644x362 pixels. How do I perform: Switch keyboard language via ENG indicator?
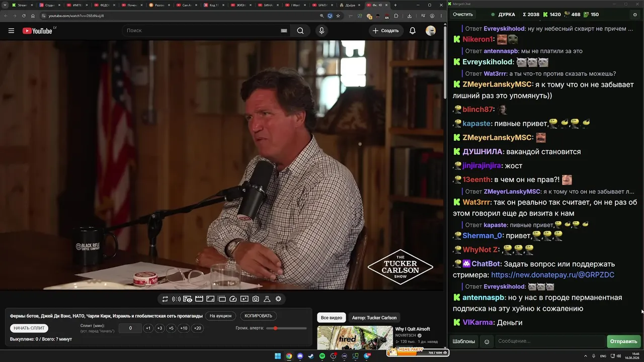(603, 356)
